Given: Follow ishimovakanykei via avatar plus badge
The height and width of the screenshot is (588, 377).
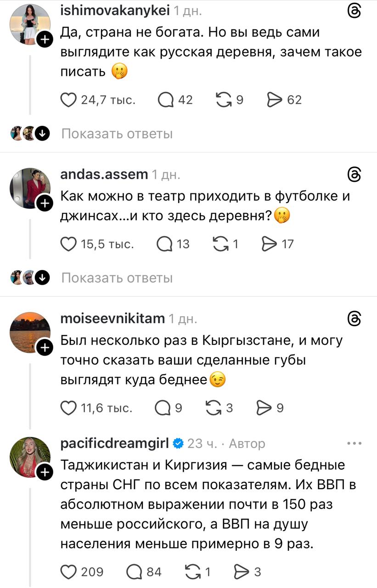Looking at the screenshot, I should tap(45, 40).
